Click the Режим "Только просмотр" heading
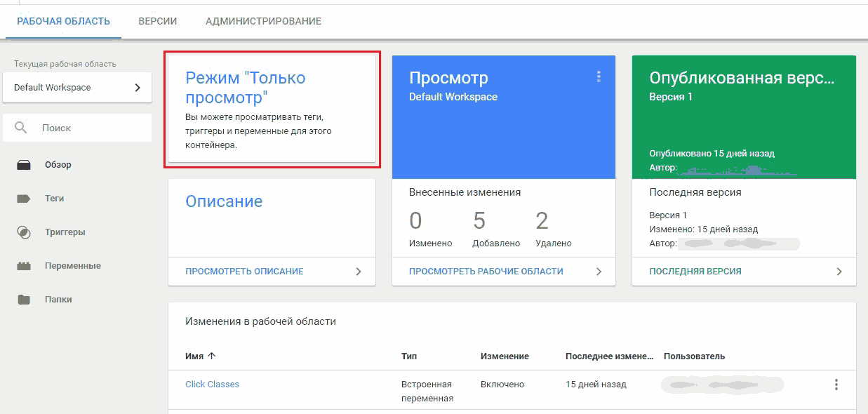The width and height of the screenshot is (868, 414). pyautogui.click(x=246, y=88)
